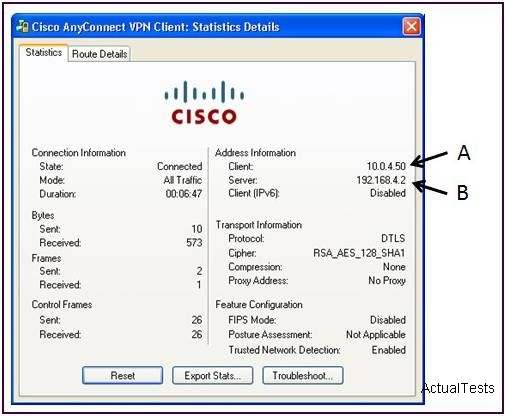Click the All Traffic mode value
This screenshot has width=505, height=416.
click(x=183, y=180)
